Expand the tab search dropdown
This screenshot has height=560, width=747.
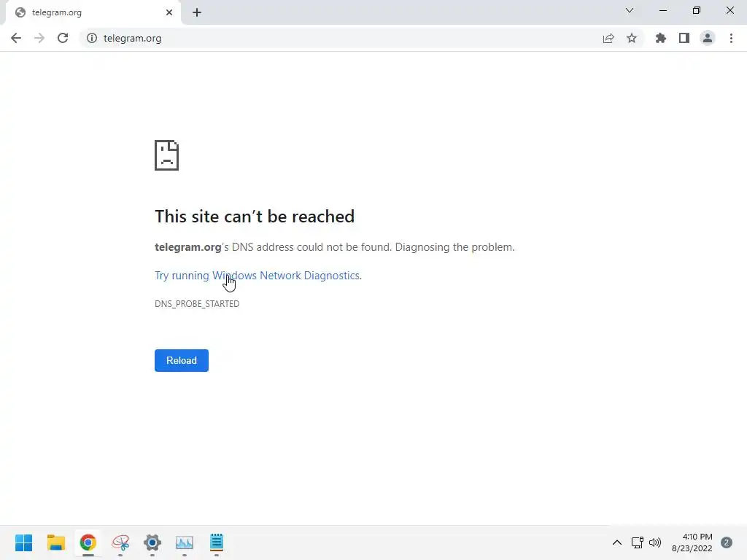pos(630,10)
